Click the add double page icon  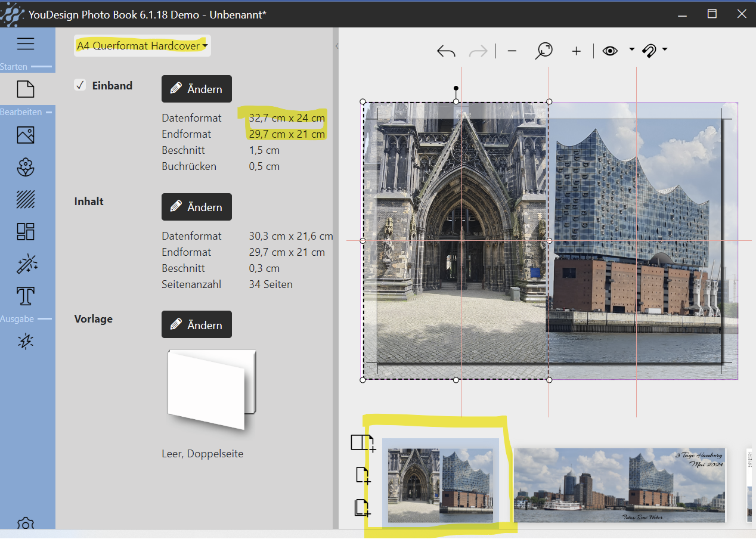362,443
